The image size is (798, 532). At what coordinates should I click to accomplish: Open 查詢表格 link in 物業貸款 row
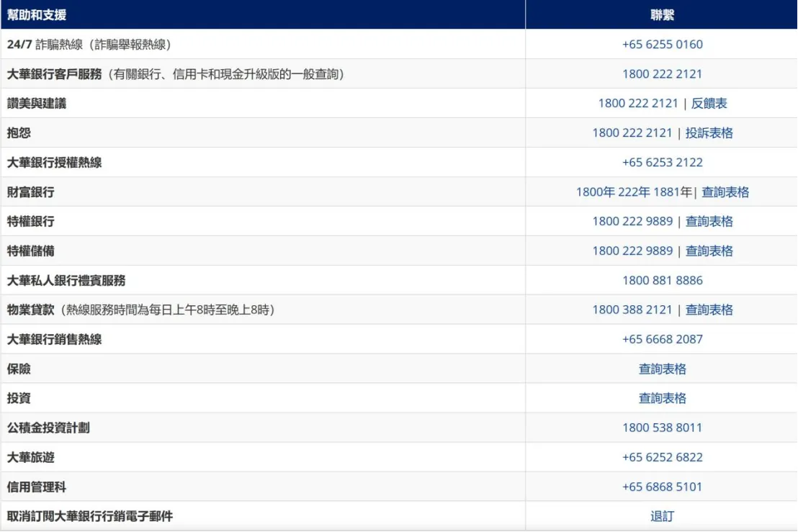click(709, 310)
